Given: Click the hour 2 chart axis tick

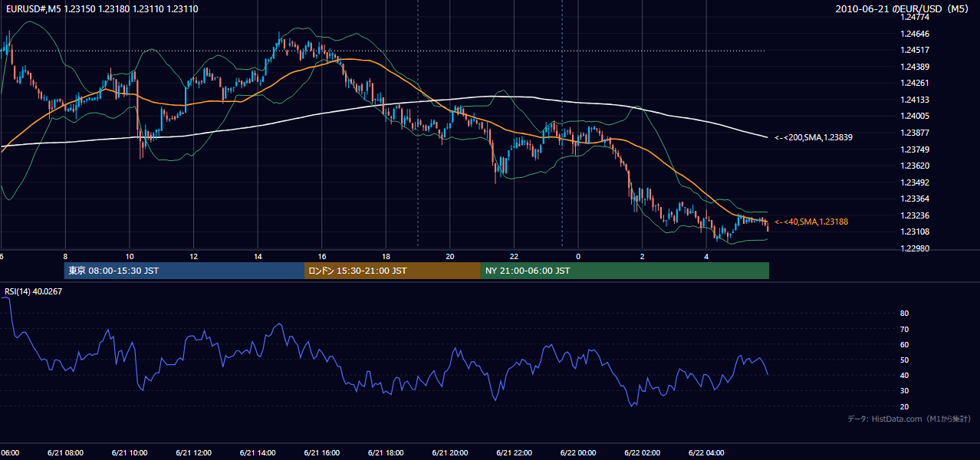Looking at the screenshot, I should pos(643,257).
